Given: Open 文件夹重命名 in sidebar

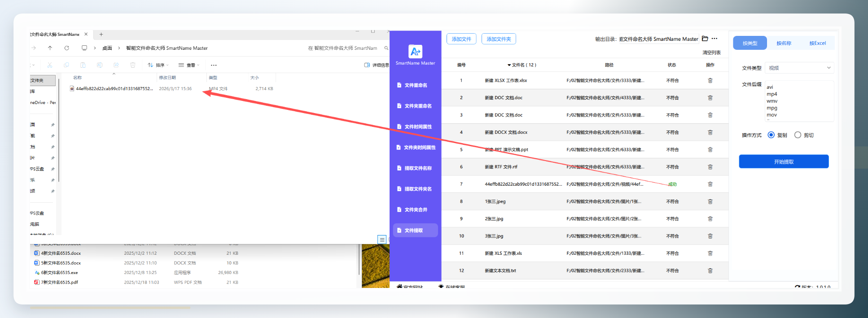Looking at the screenshot, I should 416,106.
